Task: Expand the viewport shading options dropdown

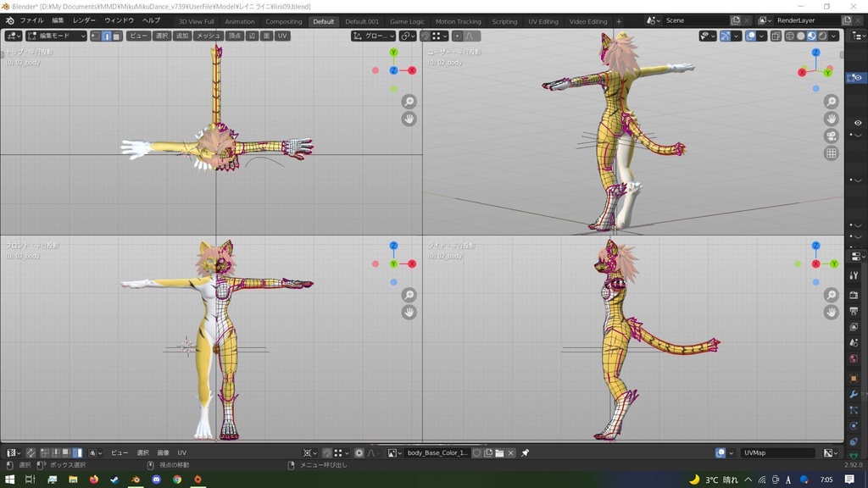Action: pyautogui.click(x=834, y=36)
